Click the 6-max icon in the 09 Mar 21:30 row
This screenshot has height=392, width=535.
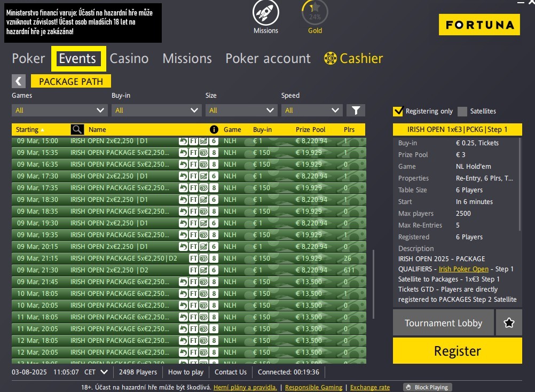pyautogui.click(x=214, y=270)
